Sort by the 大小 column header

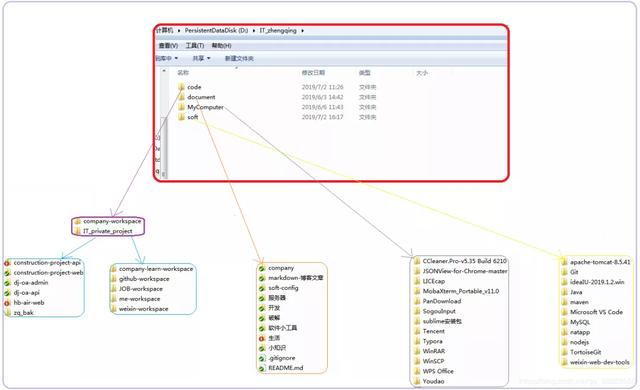pos(422,73)
